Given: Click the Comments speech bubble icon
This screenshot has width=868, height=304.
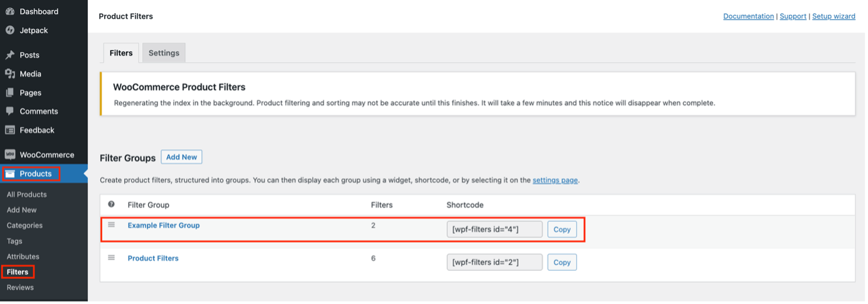Looking at the screenshot, I should click(10, 112).
